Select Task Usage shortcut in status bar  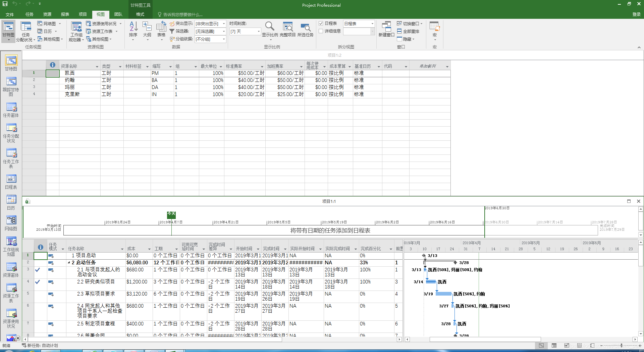pos(554,346)
